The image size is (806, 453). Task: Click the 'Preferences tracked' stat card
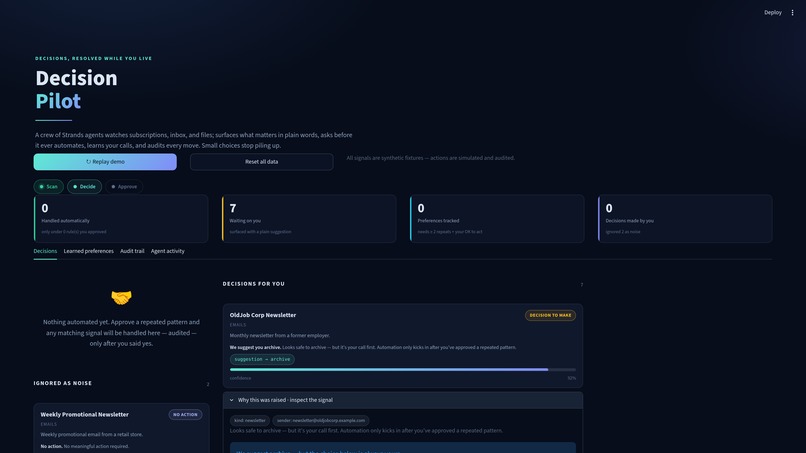pyautogui.click(x=497, y=219)
